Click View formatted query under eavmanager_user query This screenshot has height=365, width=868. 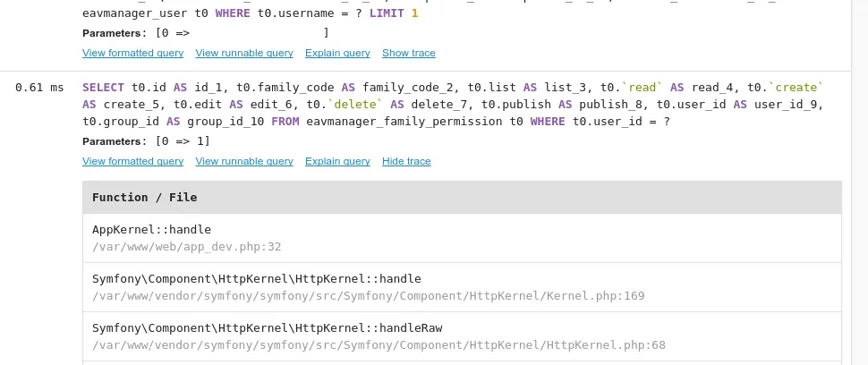[132, 53]
